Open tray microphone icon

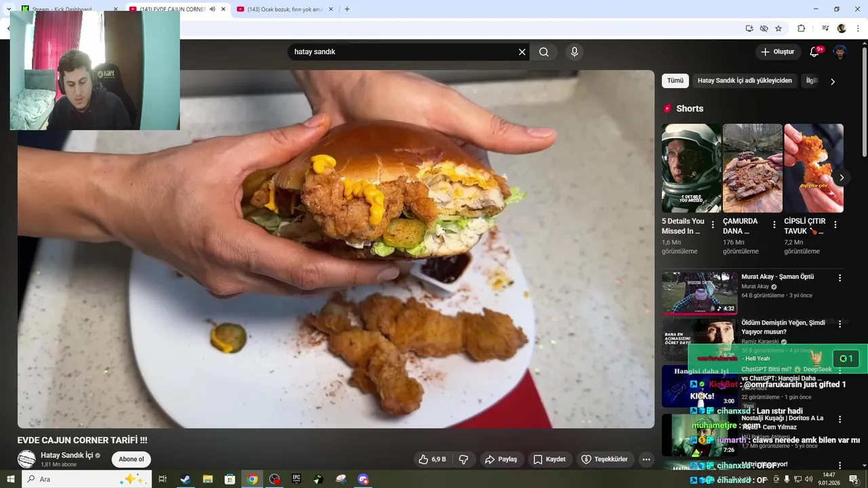[x=787, y=479]
